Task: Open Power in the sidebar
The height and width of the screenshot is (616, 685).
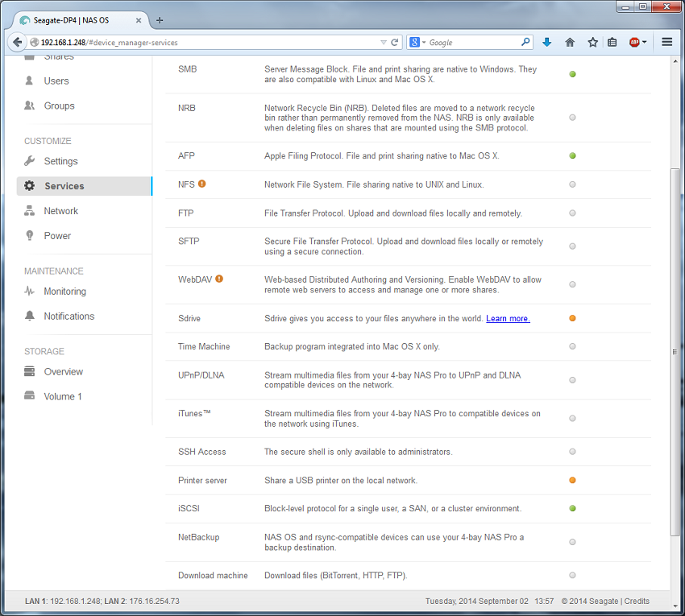Action: [57, 236]
